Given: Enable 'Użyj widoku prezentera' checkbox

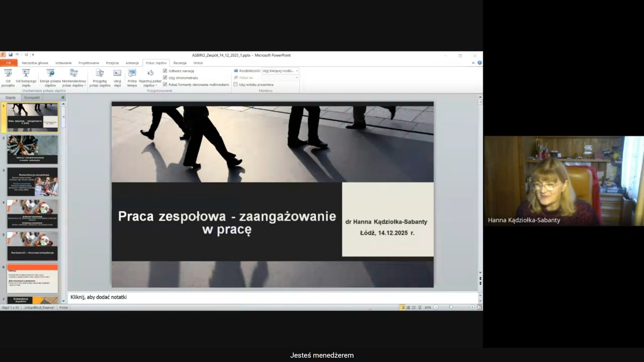Looking at the screenshot, I should click(x=235, y=85).
